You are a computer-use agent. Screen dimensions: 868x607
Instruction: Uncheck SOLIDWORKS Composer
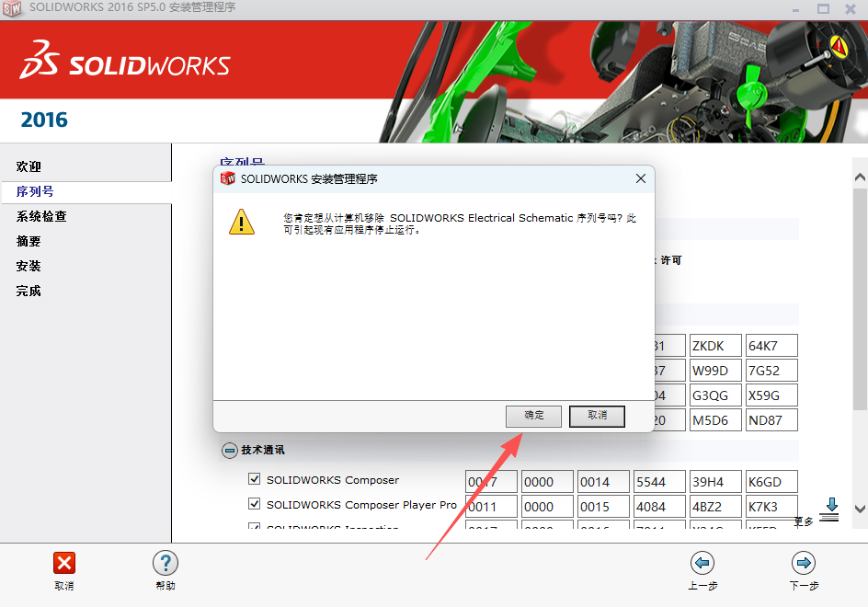pos(255,480)
